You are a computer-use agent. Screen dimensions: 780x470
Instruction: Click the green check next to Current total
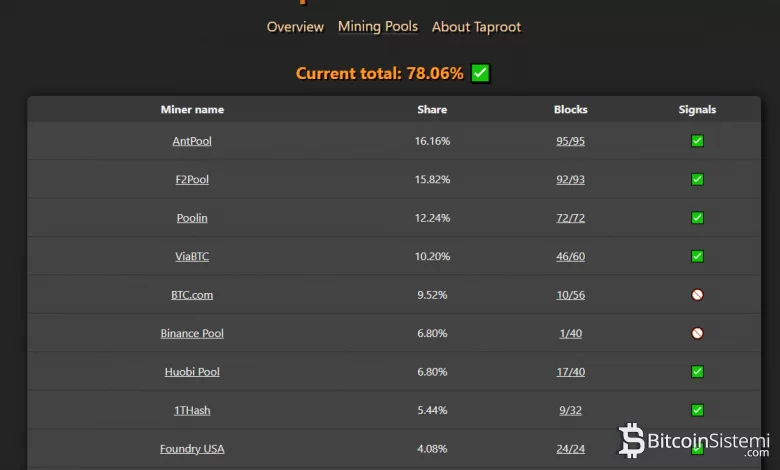coord(480,73)
